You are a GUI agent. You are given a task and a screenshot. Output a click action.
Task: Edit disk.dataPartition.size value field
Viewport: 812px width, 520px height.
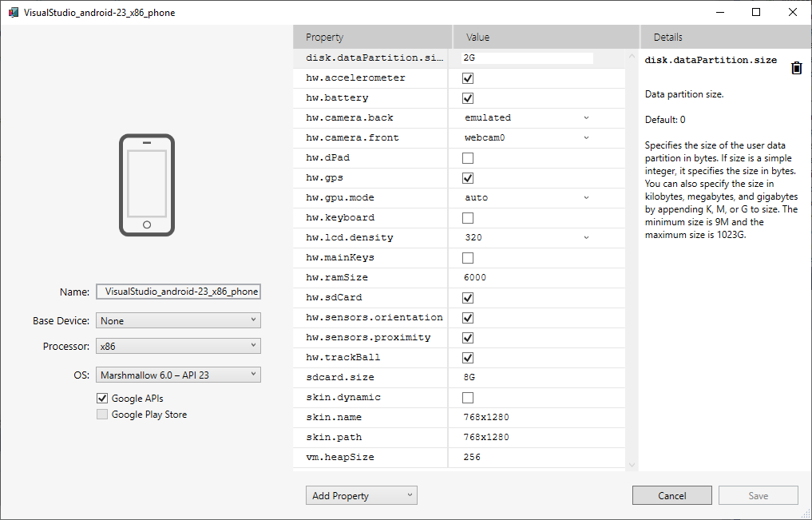click(527, 58)
